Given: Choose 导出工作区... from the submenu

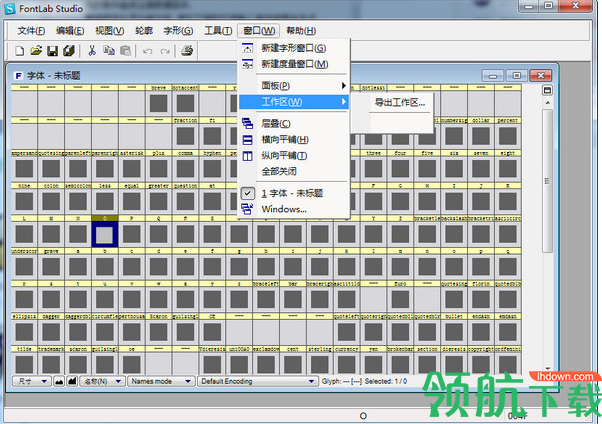Looking at the screenshot, I should pos(400,103).
